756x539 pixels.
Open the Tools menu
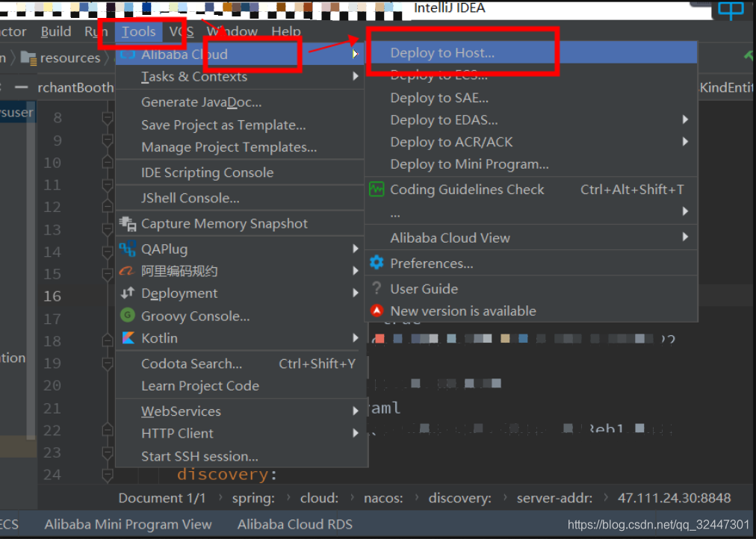coord(138,32)
